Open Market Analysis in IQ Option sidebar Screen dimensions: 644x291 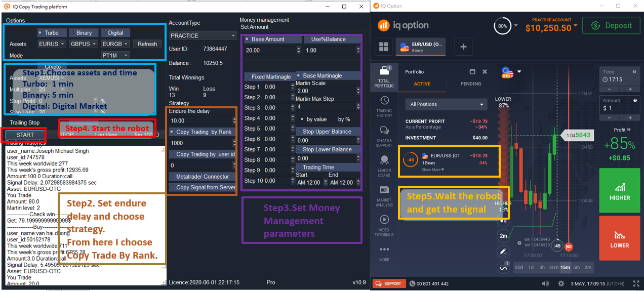384,197
